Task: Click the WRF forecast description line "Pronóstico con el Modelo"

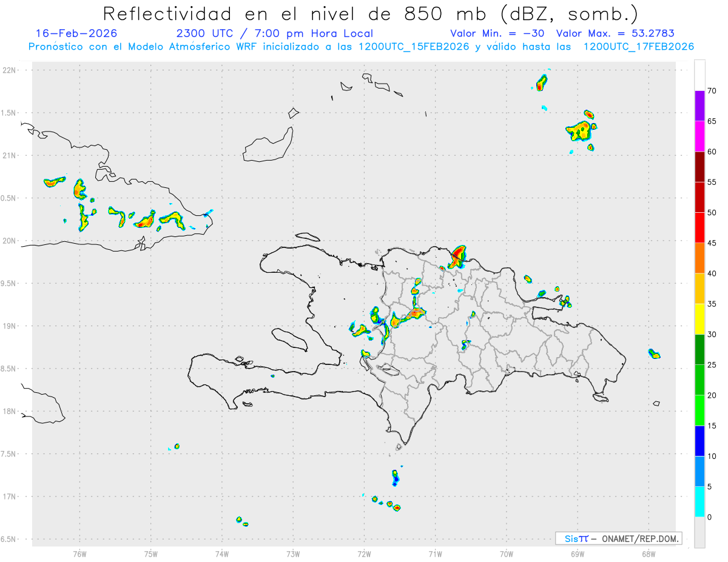Action: coord(361,47)
